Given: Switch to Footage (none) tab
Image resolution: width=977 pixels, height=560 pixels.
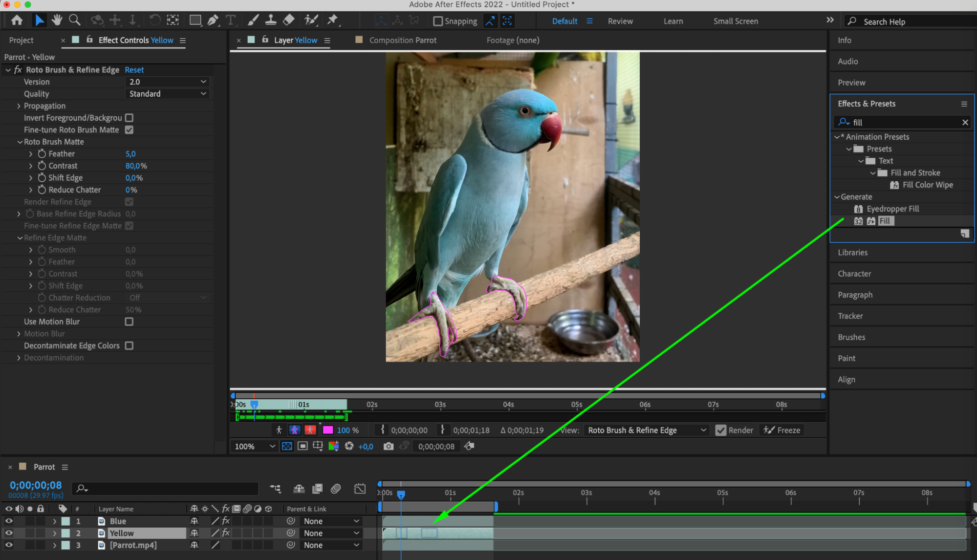Looking at the screenshot, I should coord(513,40).
